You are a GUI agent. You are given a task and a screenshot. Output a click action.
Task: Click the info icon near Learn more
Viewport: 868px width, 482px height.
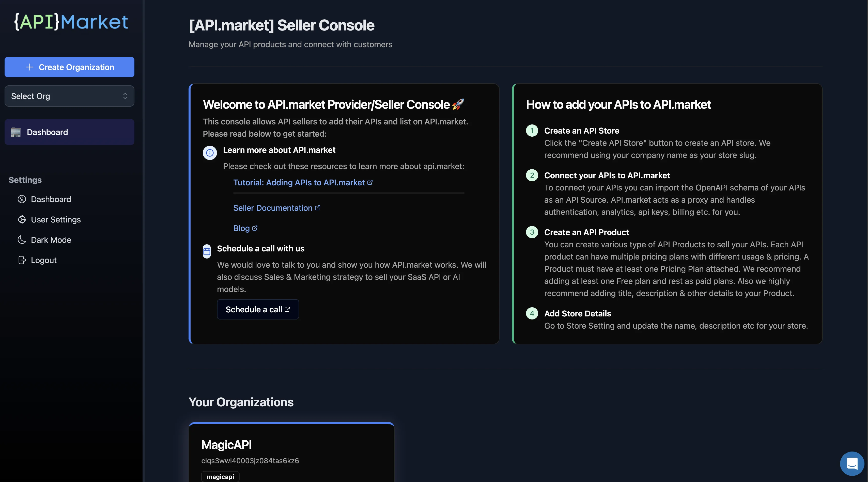[x=210, y=153]
